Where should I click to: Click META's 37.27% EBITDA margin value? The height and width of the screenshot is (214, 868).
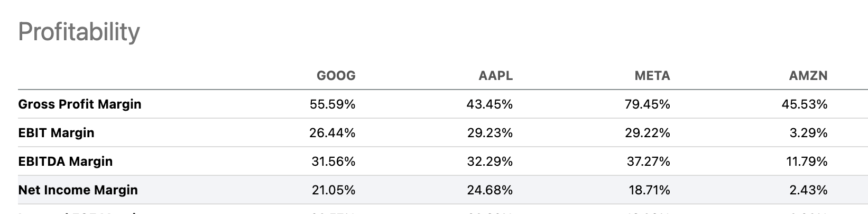point(648,162)
